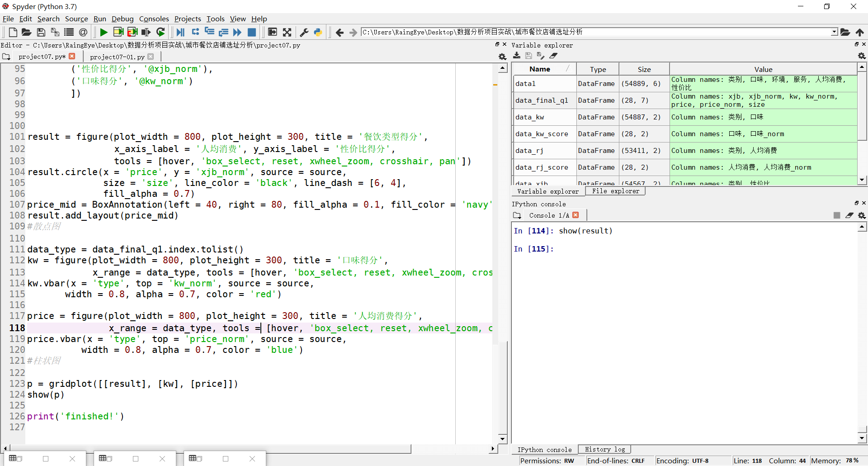Image resolution: width=868 pixels, height=466 pixels.
Task: Open the Variable explorer options gear
Action: (862, 56)
